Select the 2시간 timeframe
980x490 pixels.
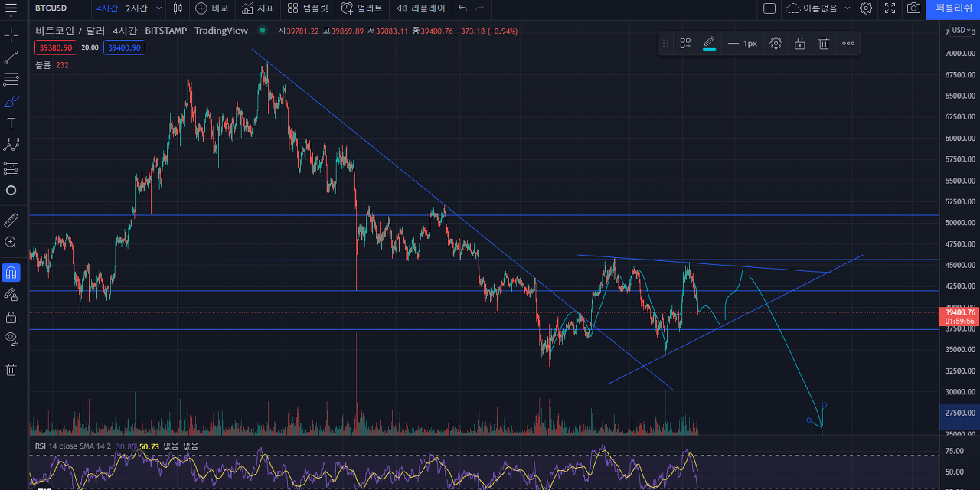coord(136,8)
